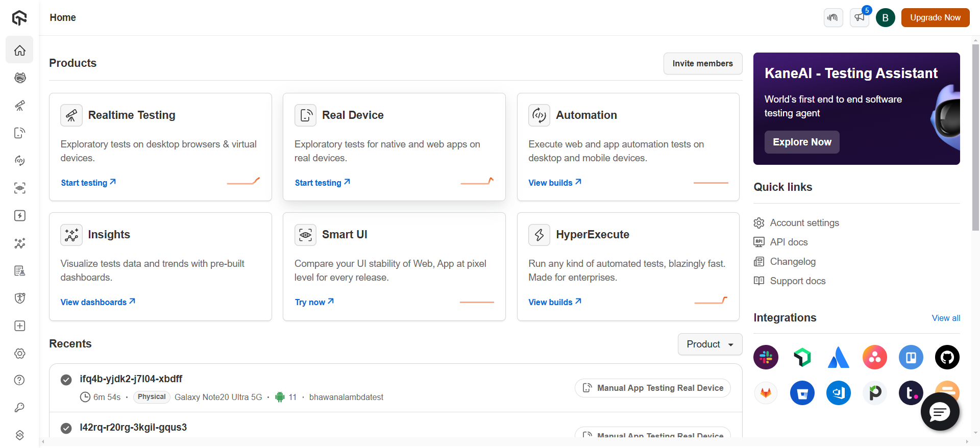The height and width of the screenshot is (448, 980).
Task: Open the chat support bubble
Action: (x=940, y=412)
